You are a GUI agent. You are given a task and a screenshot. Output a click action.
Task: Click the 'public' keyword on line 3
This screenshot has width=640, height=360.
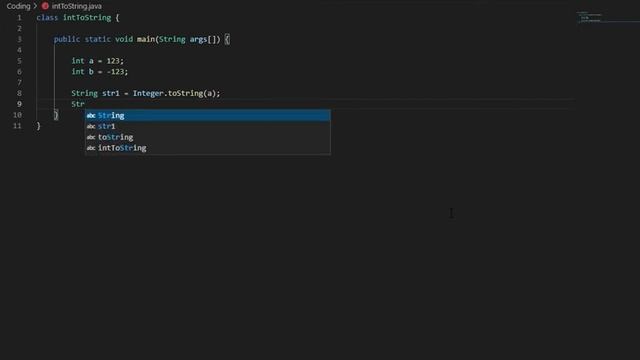coord(67,40)
